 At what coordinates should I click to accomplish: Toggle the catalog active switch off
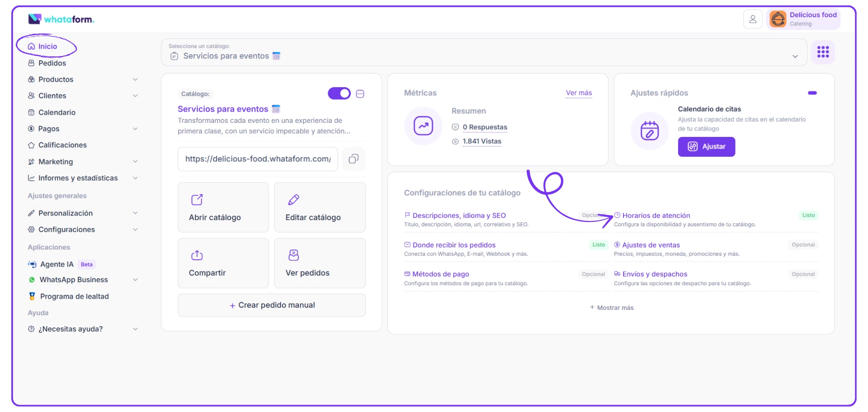(x=339, y=94)
